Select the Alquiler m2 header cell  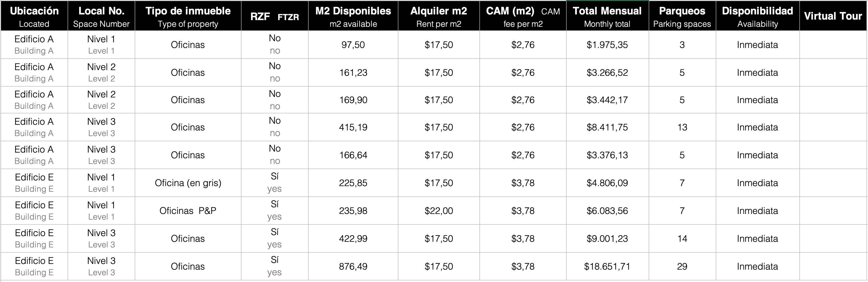(439, 16)
